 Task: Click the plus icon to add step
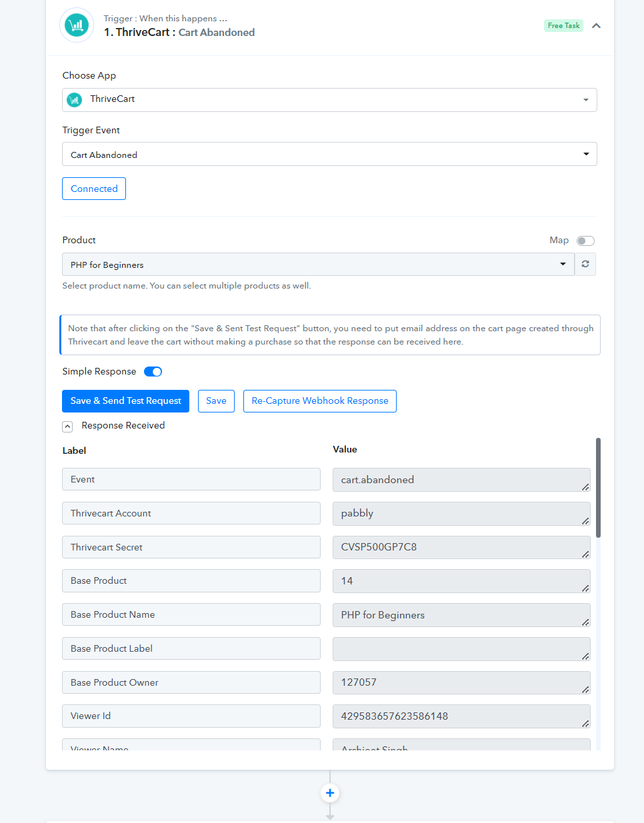point(330,793)
